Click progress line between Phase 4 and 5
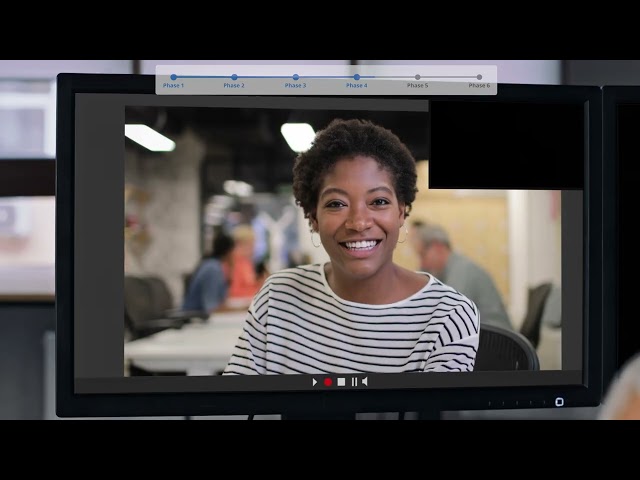Screen dimensions: 640x480 coord(387,76)
